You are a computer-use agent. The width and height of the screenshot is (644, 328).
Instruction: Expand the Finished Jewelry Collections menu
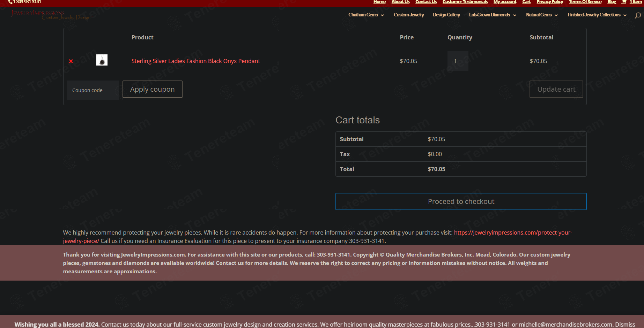pos(597,15)
